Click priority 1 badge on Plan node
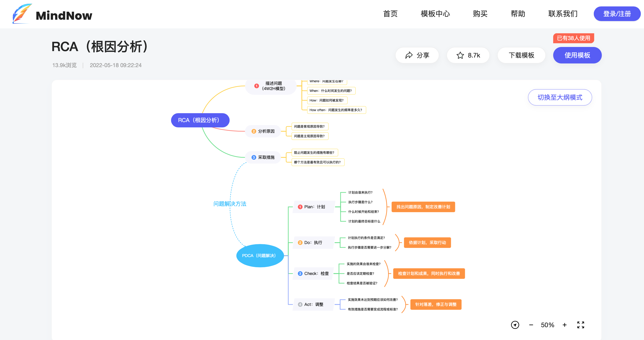 [x=300, y=207]
